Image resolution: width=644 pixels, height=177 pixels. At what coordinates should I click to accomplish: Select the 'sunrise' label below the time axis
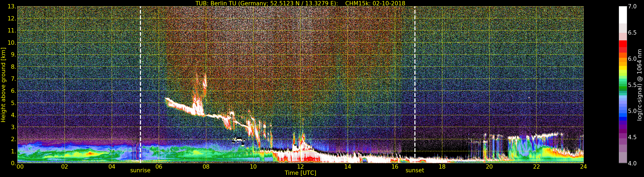[x=140, y=170]
